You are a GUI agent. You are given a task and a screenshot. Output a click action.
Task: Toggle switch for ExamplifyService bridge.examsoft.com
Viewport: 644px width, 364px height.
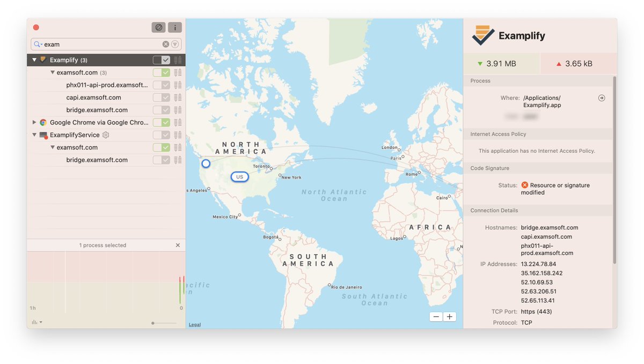coord(162,160)
